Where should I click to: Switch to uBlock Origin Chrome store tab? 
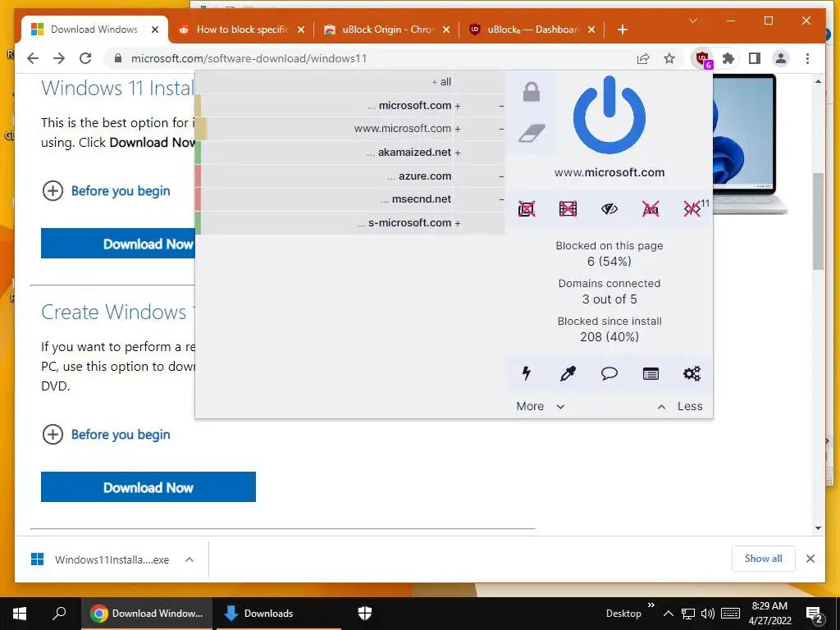tap(386, 30)
